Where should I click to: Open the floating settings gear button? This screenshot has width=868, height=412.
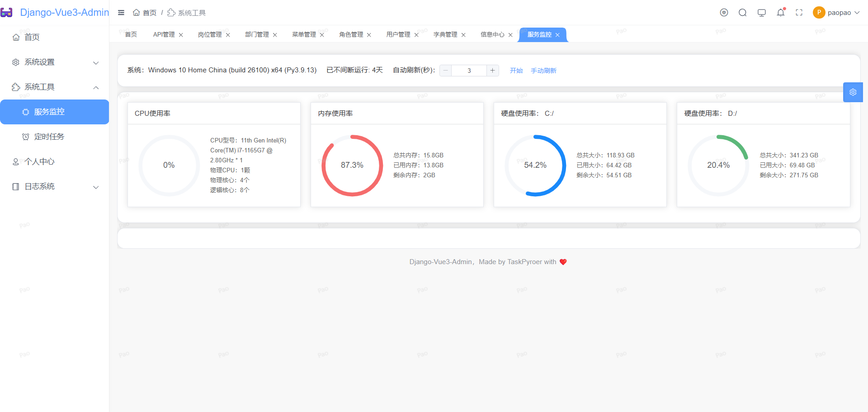[853, 92]
